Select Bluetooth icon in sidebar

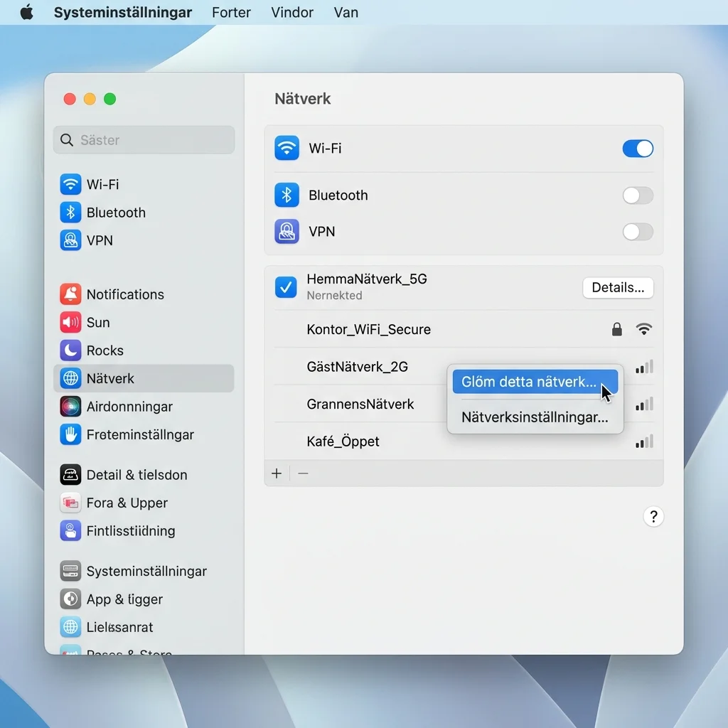70,212
